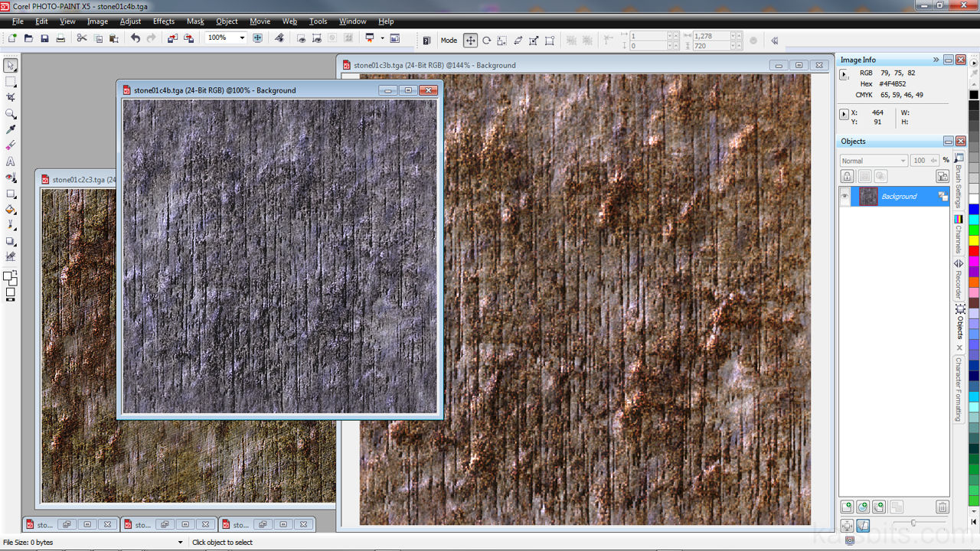Toggle the lock transparency button in Objects

point(848,177)
